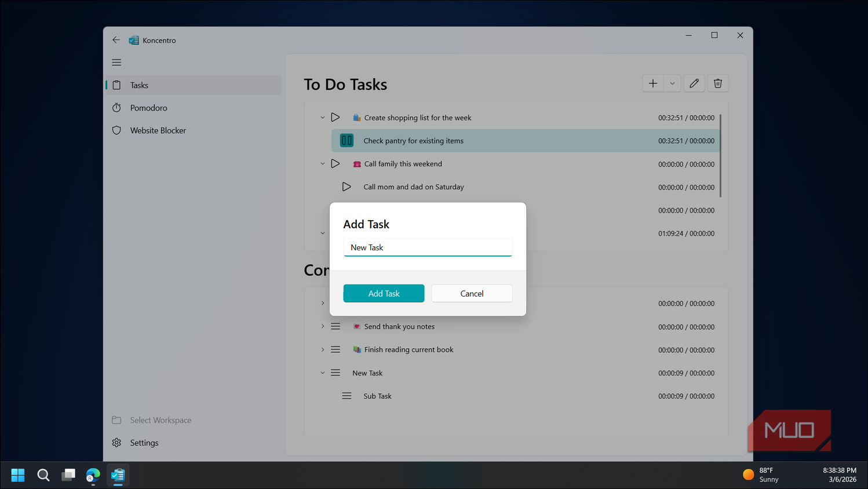Image resolution: width=868 pixels, height=489 pixels.
Task: Collapse the Create shopping list for the week task
Action: [x=323, y=118]
